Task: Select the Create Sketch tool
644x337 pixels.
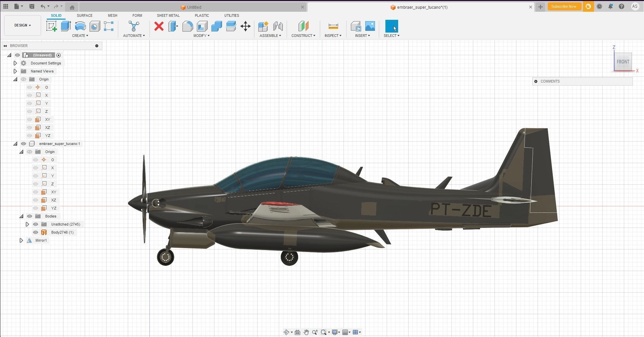Action: click(x=51, y=26)
